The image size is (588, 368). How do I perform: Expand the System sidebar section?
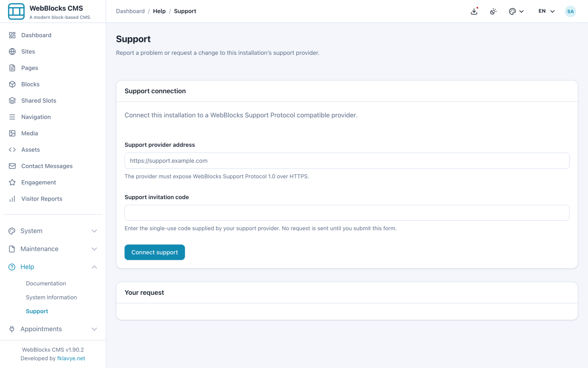53,231
